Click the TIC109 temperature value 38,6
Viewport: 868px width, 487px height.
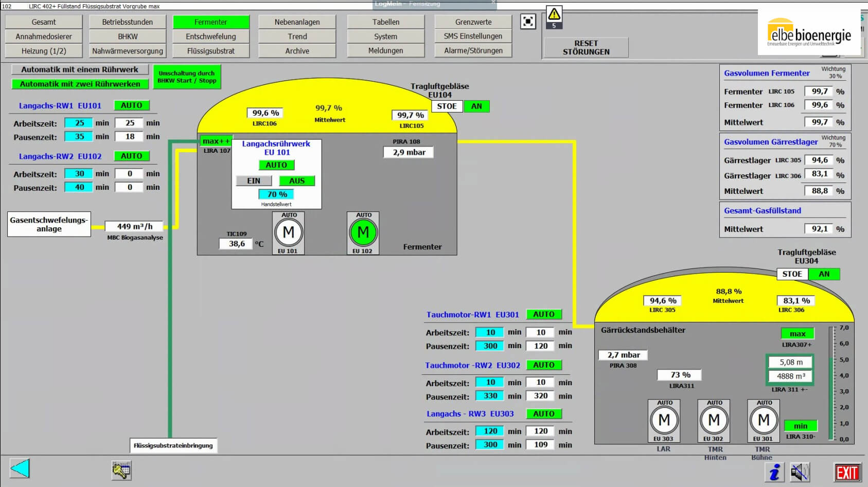click(236, 244)
